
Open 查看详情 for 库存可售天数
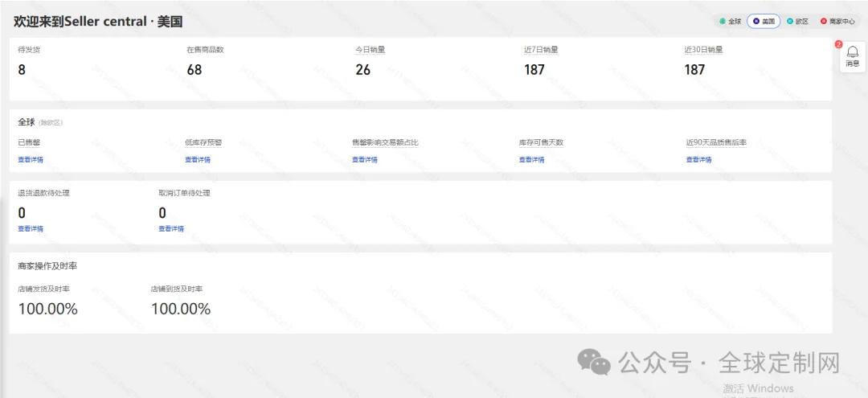[531, 159]
